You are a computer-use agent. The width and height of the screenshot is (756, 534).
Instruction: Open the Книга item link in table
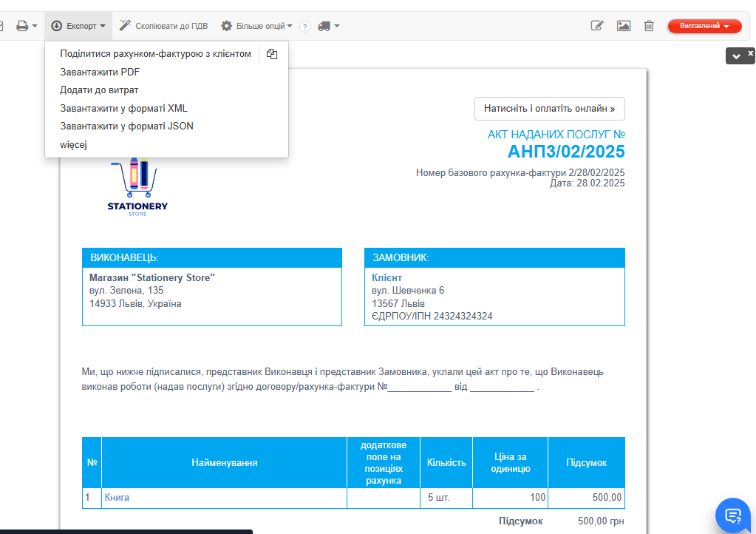click(117, 498)
